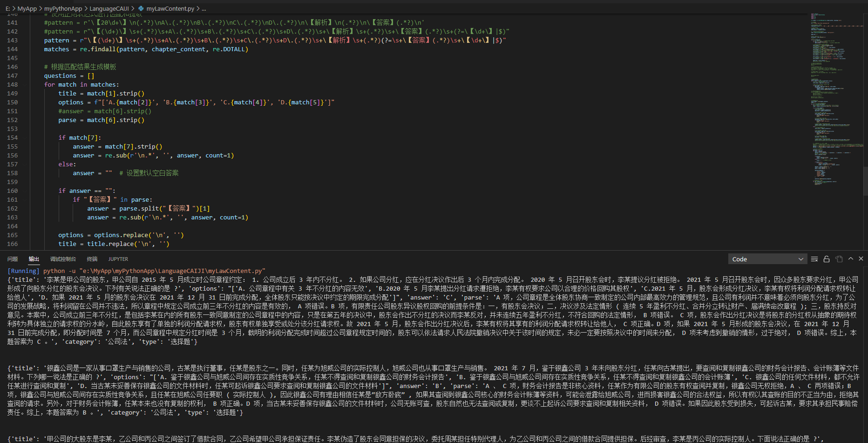Close the bottom output panel
This screenshot has height=443, width=868.
(x=861, y=259)
